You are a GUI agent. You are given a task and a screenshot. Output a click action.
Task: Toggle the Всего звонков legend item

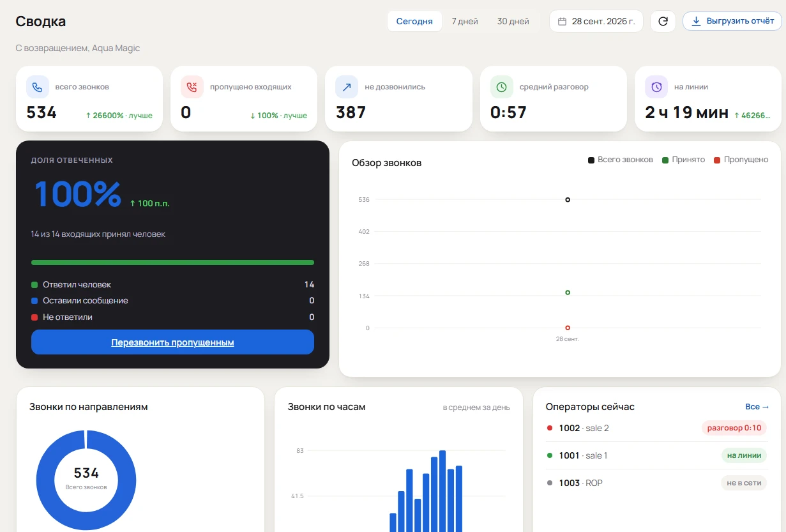[x=621, y=160]
